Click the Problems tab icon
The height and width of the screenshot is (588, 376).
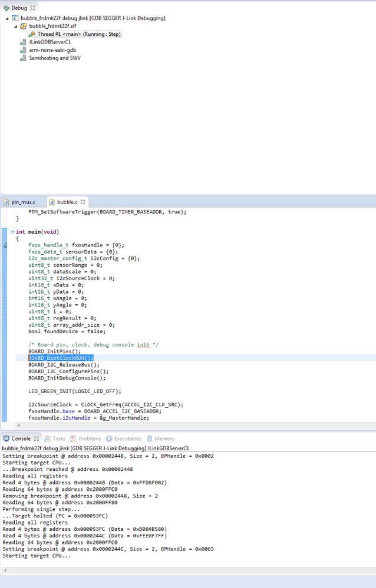pos(73,438)
